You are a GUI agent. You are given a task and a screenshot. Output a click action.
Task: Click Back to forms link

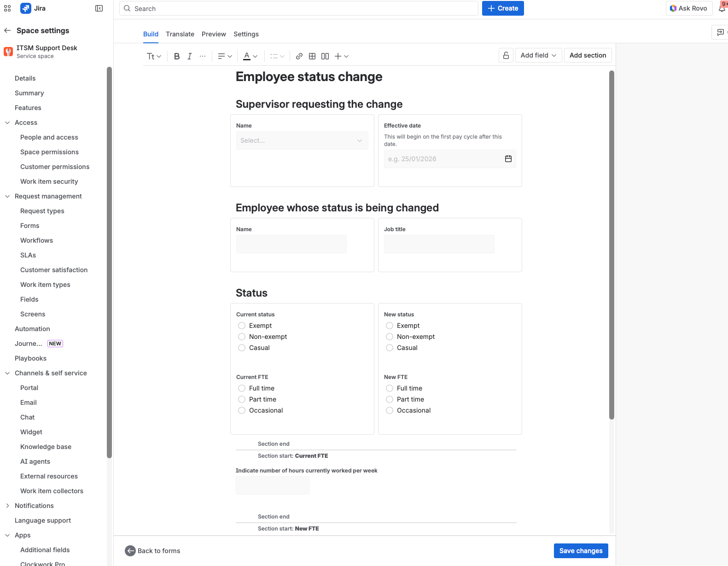(153, 551)
